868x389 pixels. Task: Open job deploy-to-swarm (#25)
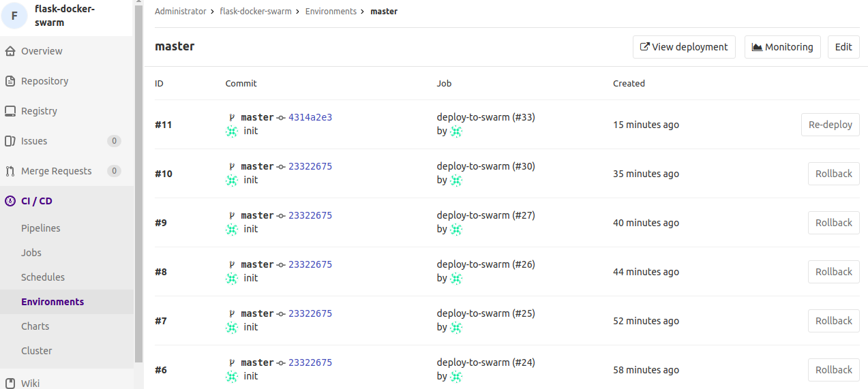pyautogui.click(x=485, y=313)
